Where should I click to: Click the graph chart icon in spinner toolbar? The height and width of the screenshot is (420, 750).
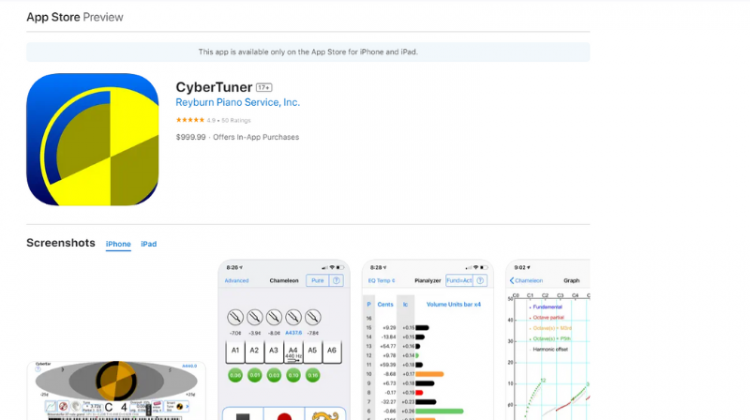[50, 407]
